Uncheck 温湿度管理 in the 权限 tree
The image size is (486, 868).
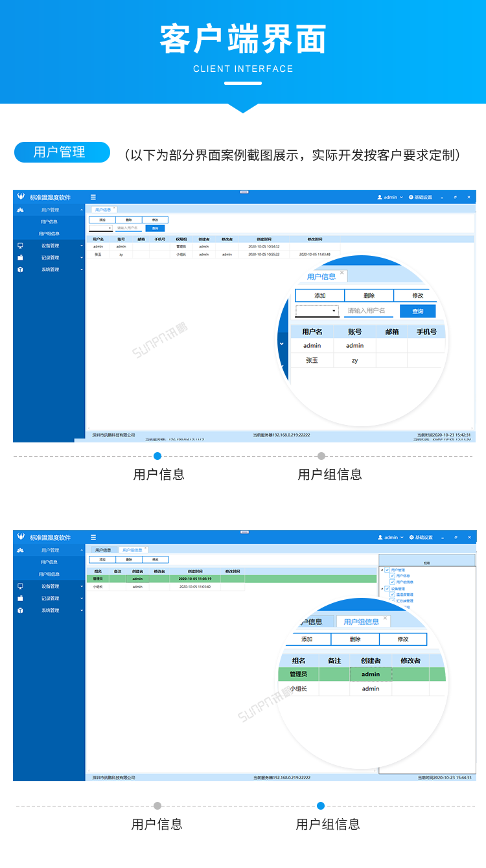[x=392, y=594]
